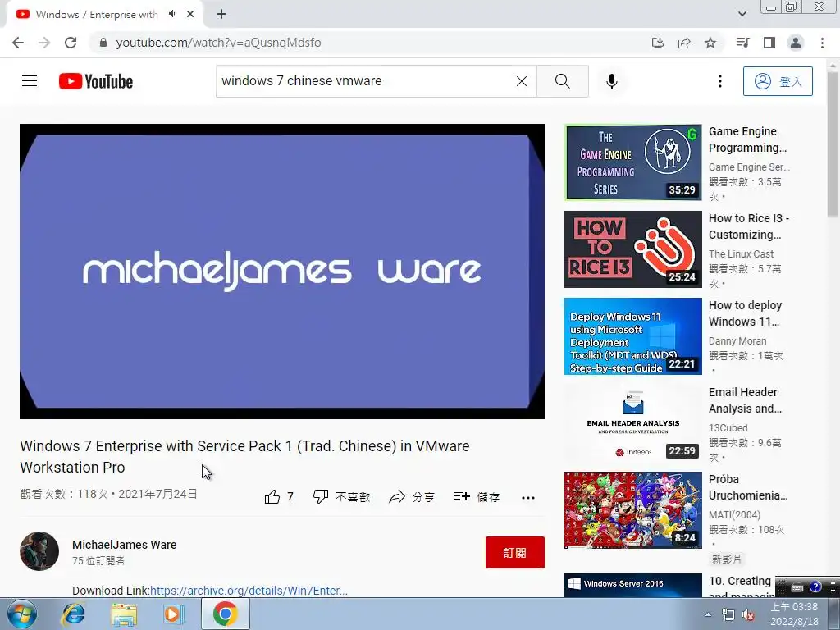Toggle Chrome side panel icon

[x=769, y=43]
